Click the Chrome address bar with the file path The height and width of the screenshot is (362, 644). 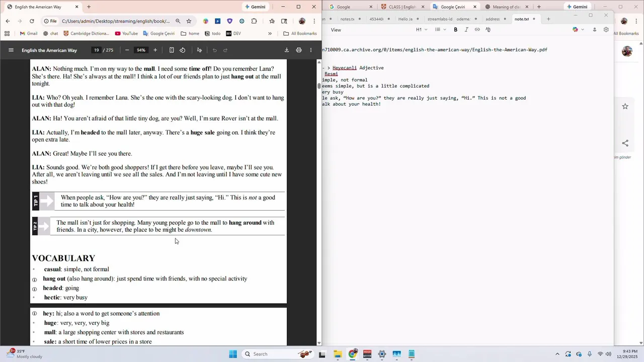click(x=116, y=21)
